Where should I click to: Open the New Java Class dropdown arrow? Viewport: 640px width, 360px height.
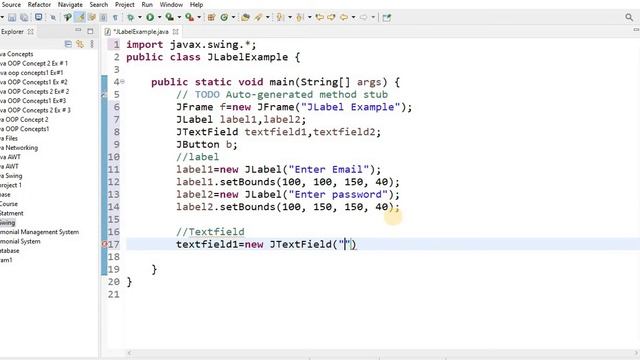pos(233,18)
